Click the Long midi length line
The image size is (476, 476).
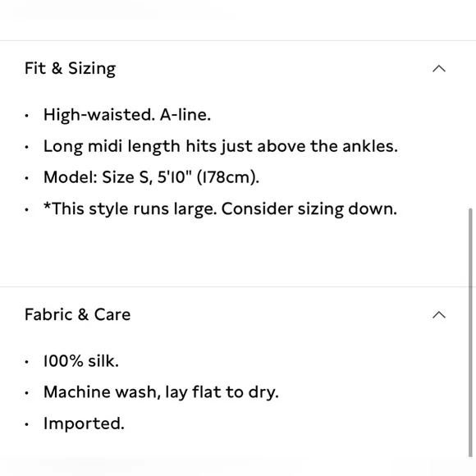pyautogui.click(x=221, y=147)
